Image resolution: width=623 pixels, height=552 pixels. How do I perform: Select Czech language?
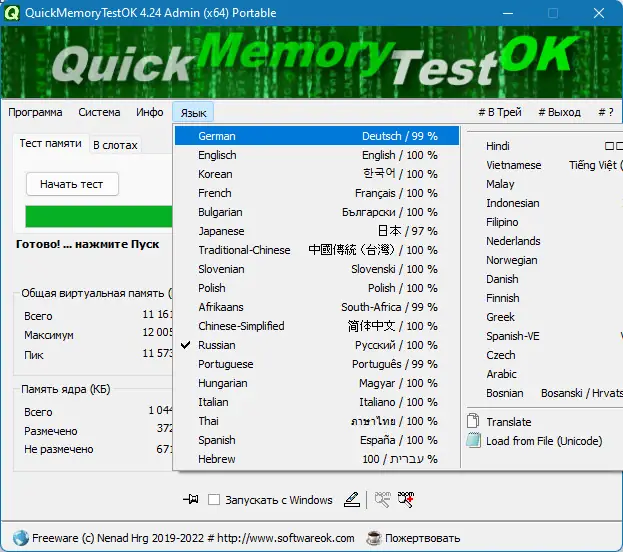pyautogui.click(x=544, y=355)
